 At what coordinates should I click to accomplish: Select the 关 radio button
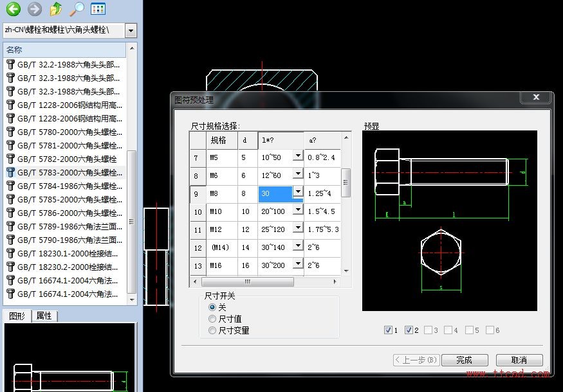(212, 307)
